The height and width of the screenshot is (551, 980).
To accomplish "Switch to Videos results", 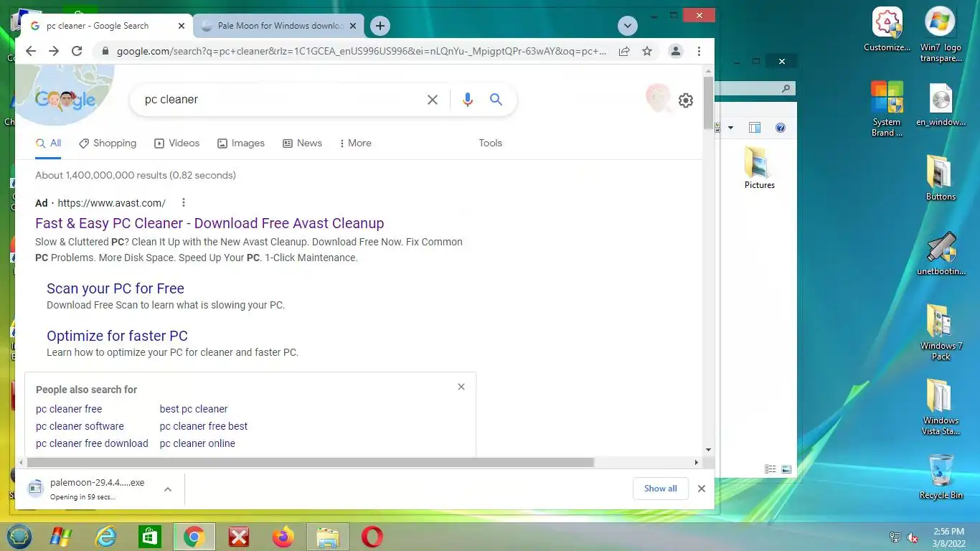I will 177,143.
